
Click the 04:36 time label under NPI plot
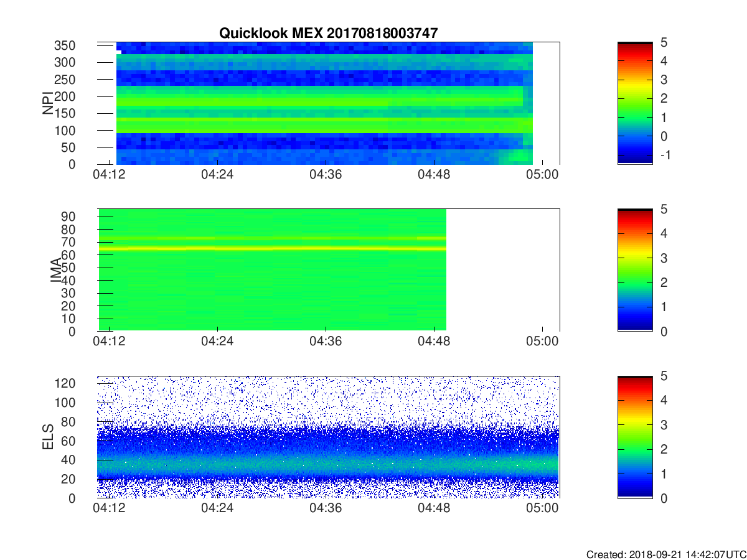pyautogui.click(x=326, y=175)
